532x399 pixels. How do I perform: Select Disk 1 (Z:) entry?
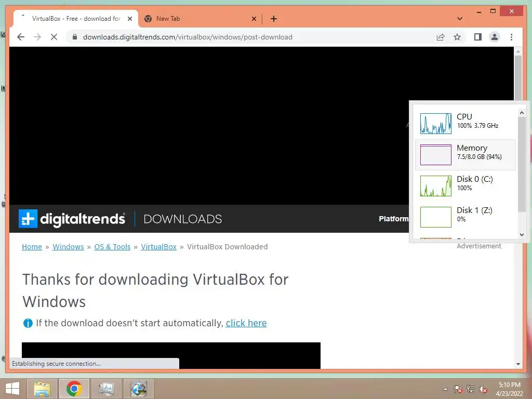tap(465, 217)
